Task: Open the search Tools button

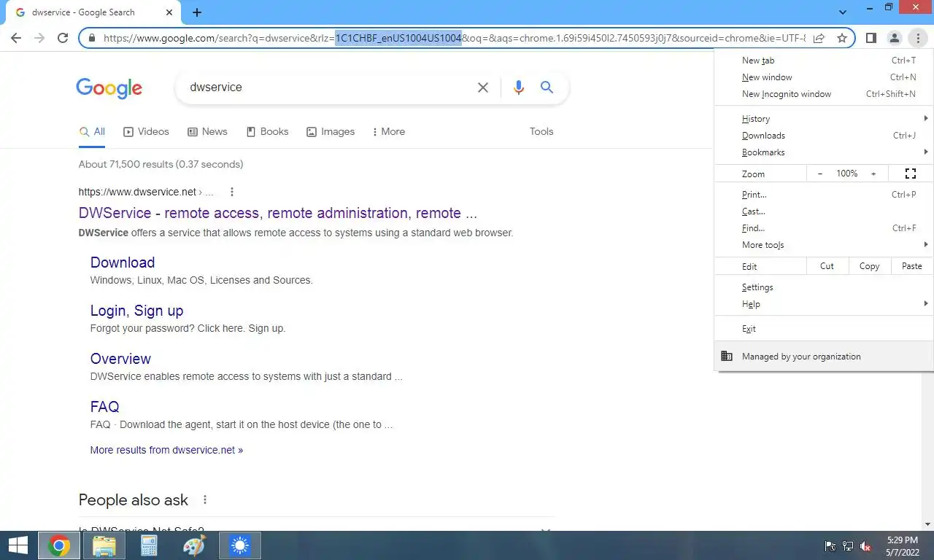Action: pyautogui.click(x=541, y=132)
